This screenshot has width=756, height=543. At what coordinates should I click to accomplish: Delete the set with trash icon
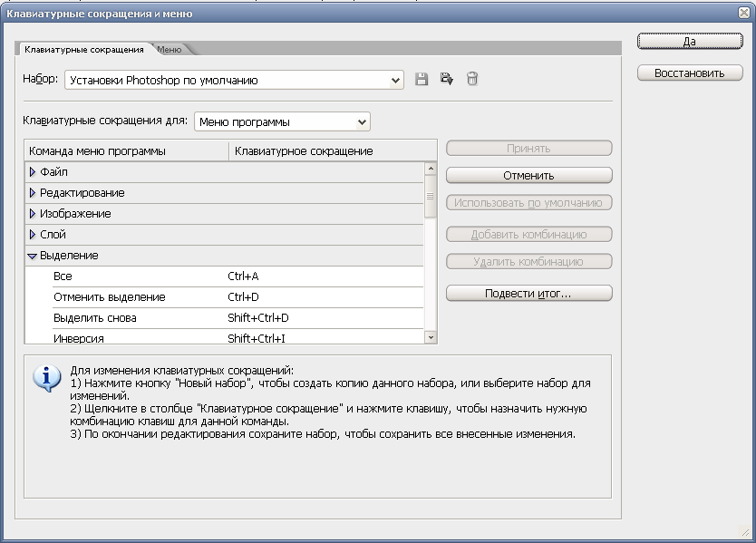472,79
